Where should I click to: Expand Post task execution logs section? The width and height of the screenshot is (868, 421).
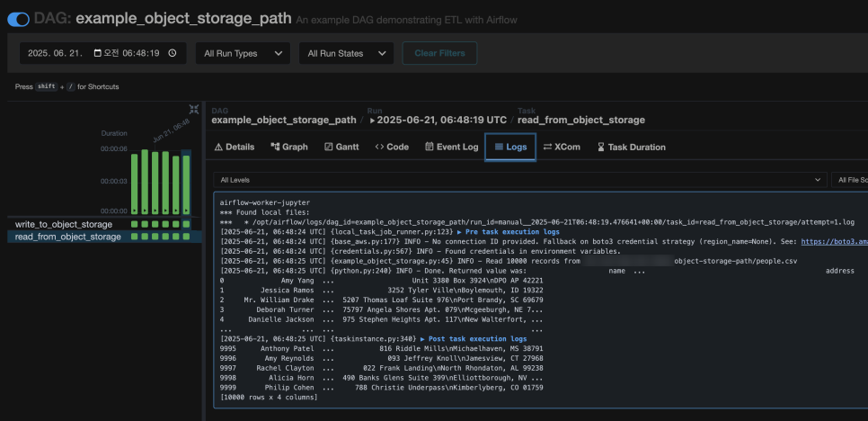(x=474, y=338)
